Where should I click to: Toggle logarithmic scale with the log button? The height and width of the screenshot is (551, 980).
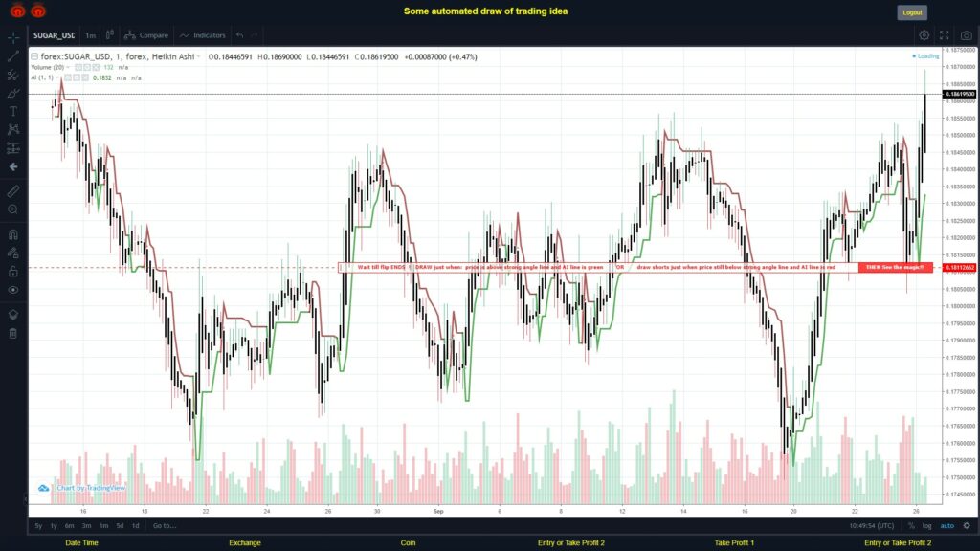926,525
